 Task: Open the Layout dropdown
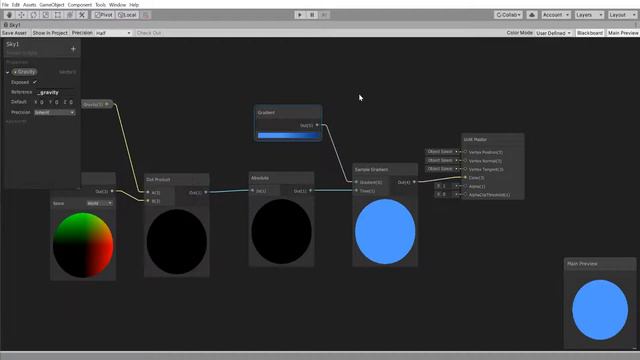pyautogui.click(x=622, y=15)
